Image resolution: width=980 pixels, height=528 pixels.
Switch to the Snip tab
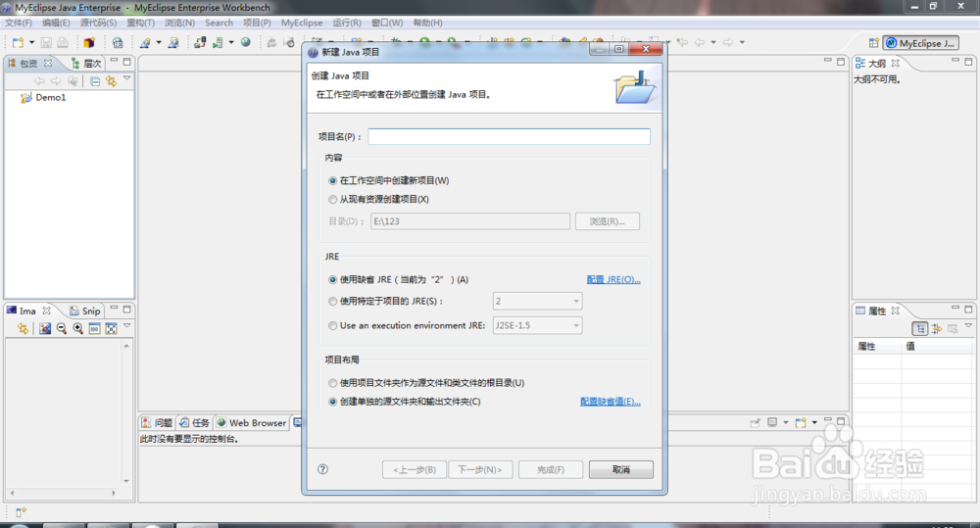(x=85, y=311)
